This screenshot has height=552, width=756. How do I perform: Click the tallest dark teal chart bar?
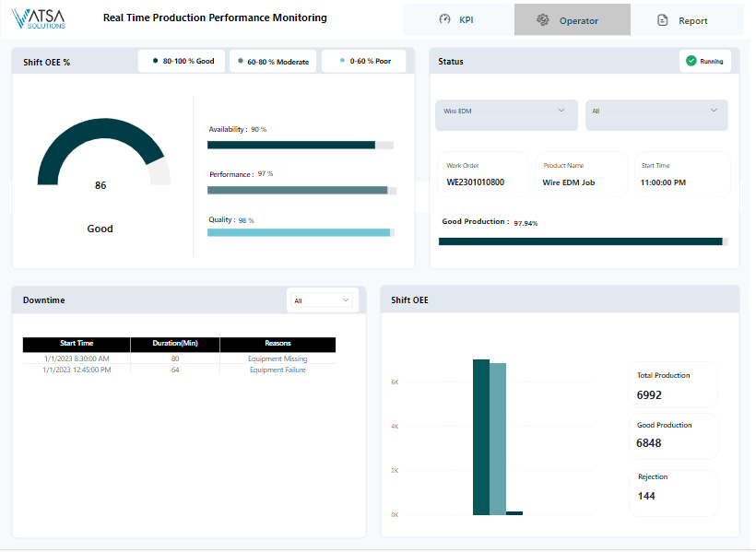[x=481, y=437]
